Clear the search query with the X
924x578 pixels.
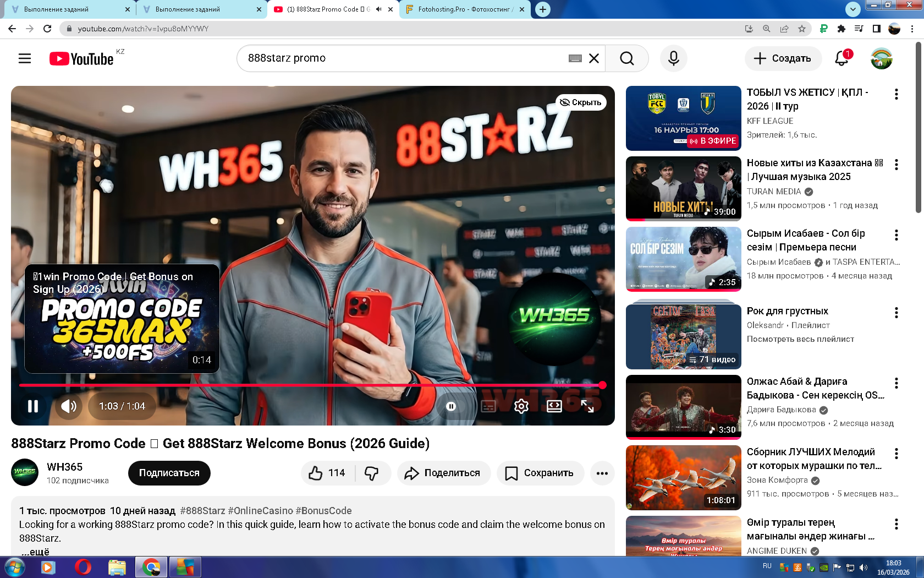tap(594, 58)
